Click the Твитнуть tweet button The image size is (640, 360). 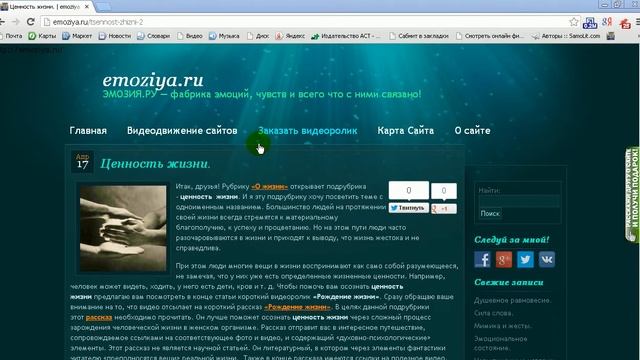409,208
